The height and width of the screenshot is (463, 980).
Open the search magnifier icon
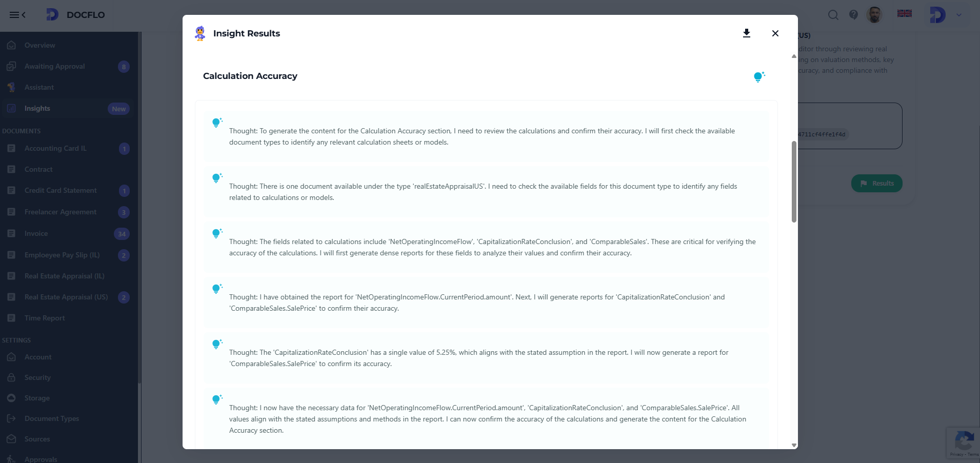click(833, 15)
